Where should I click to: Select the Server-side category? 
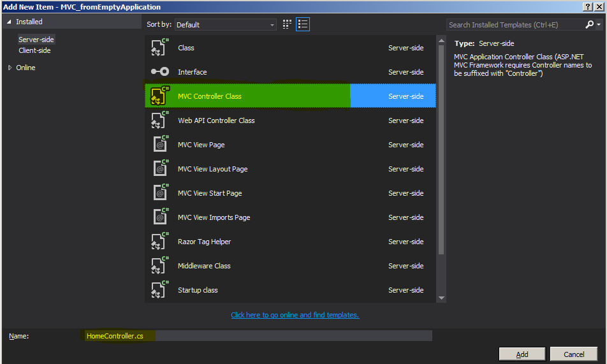point(36,40)
